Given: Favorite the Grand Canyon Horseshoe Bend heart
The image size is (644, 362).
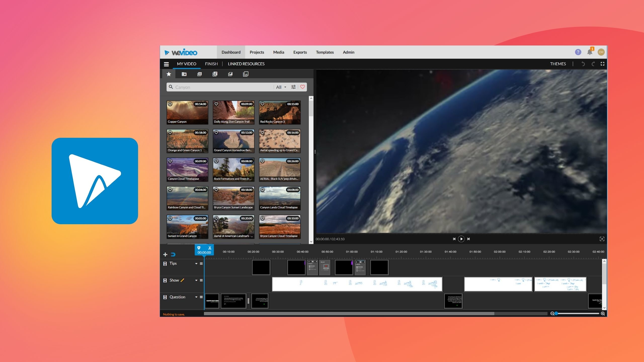Looking at the screenshot, I should [216, 132].
